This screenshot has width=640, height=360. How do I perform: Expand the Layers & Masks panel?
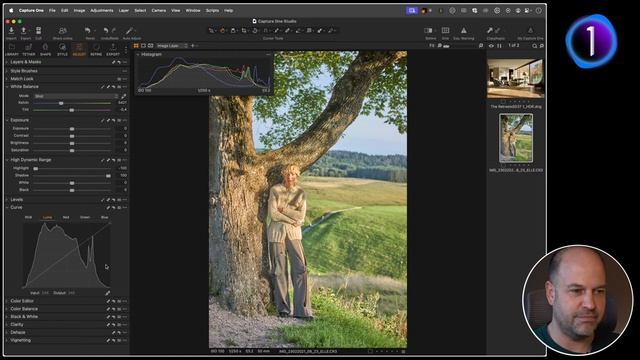click(x=7, y=62)
